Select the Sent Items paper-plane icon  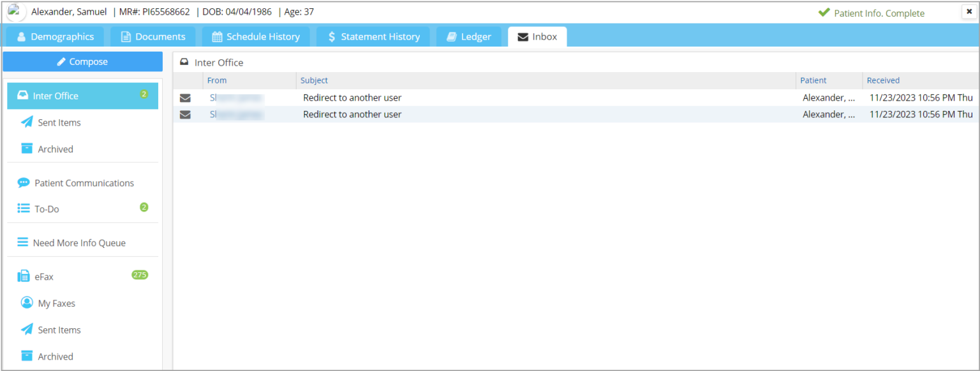point(26,122)
